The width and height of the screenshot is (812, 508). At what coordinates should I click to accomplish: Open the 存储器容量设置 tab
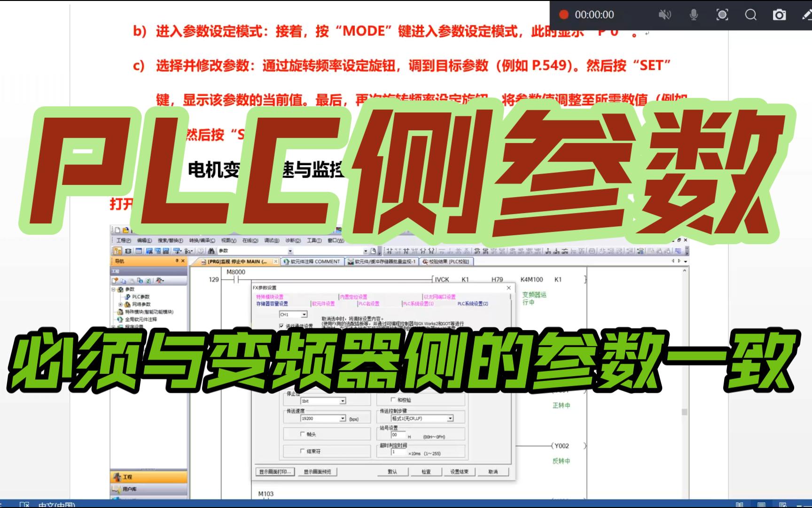point(272,304)
